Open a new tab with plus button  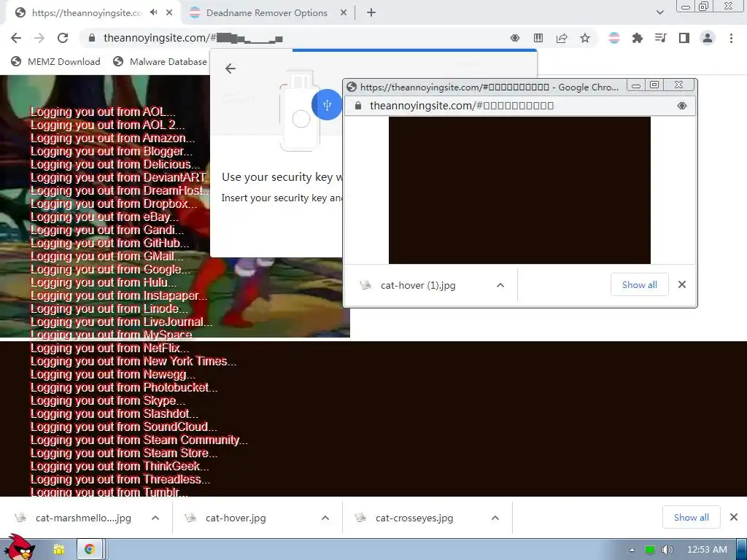coord(371,13)
